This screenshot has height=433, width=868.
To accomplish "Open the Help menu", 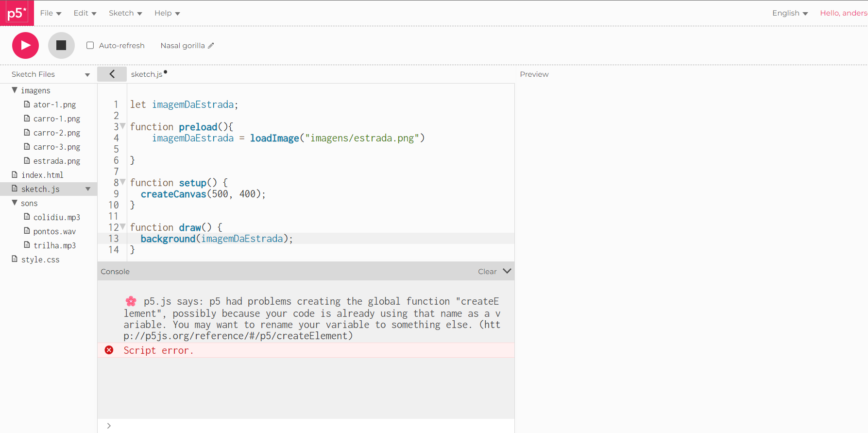I will point(167,13).
